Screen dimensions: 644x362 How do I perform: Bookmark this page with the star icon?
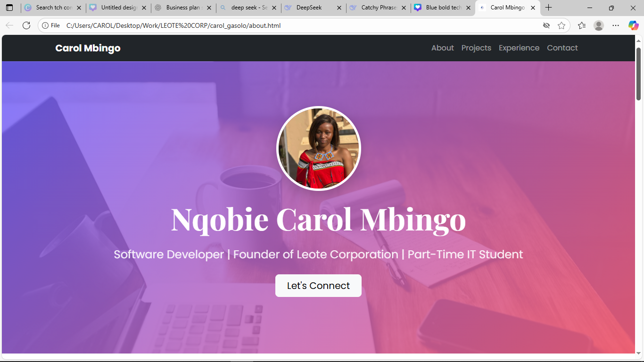pos(561,25)
